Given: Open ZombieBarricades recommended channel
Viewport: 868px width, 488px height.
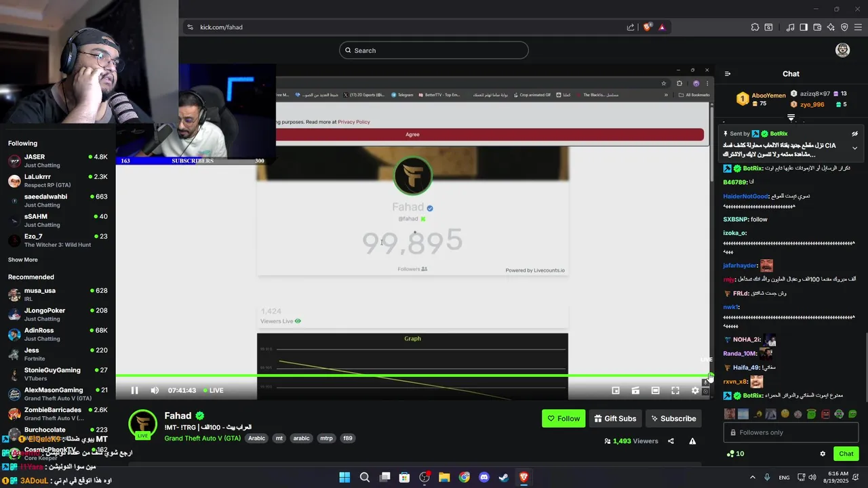Looking at the screenshot, I should pos(58,413).
